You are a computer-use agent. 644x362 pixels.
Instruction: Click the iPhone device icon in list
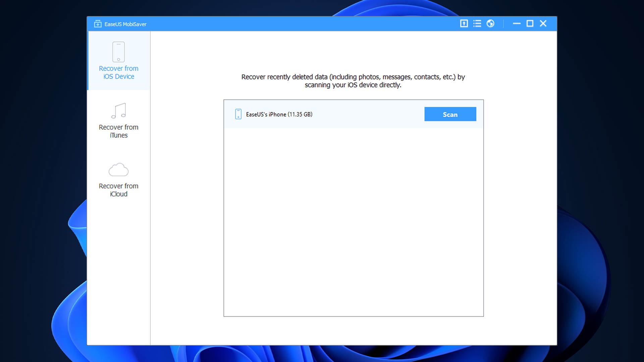click(x=238, y=114)
